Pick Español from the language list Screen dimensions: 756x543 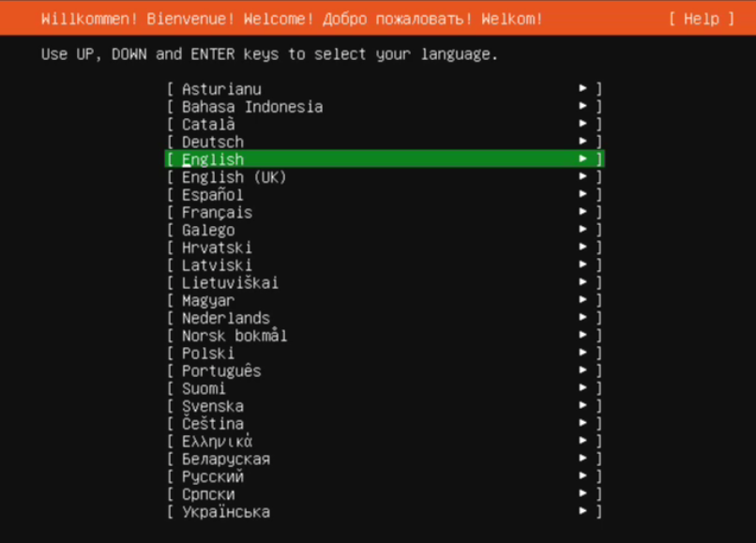(x=385, y=194)
